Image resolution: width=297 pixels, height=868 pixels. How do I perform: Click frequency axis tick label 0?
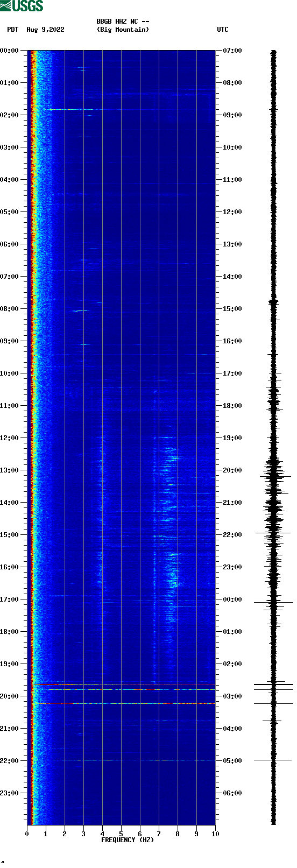click(x=27, y=834)
